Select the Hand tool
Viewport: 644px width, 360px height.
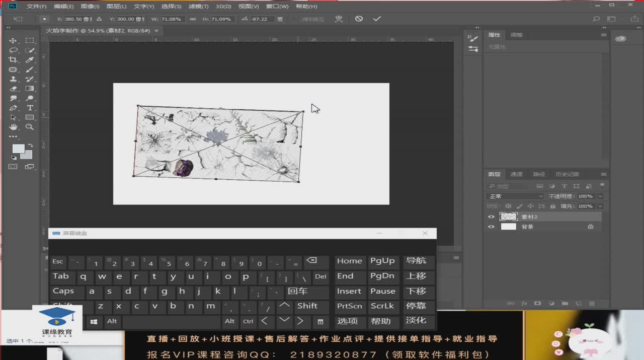[x=13, y=127]
